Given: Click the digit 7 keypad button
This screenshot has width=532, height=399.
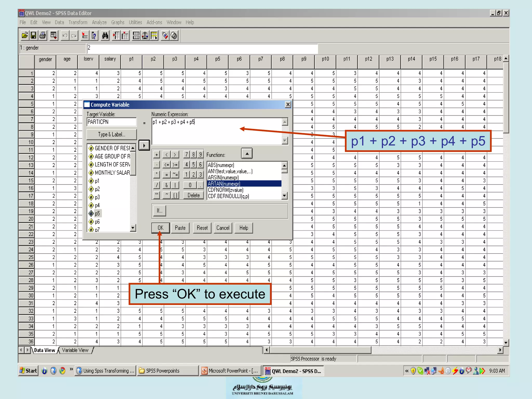Looking at the screenshot, I should (187, 155).
